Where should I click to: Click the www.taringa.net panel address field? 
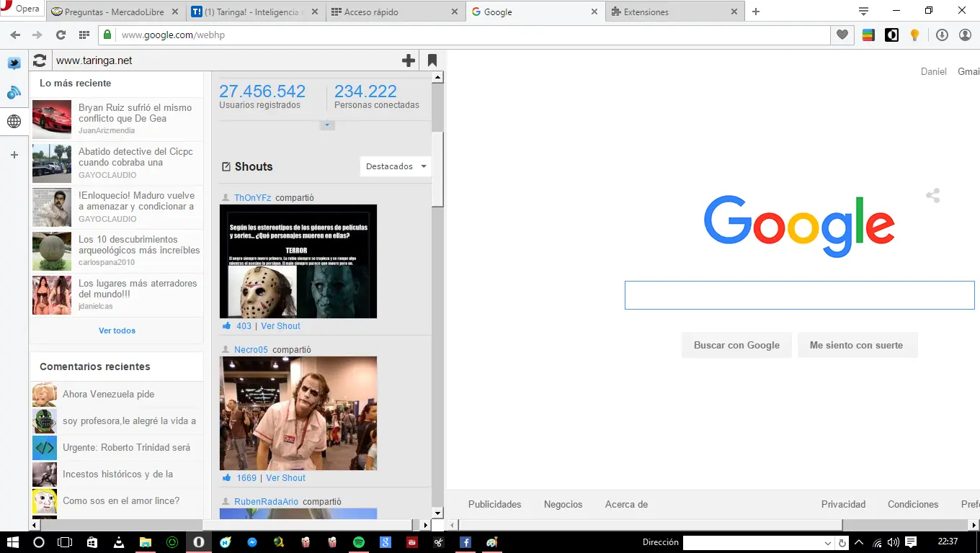226,60
